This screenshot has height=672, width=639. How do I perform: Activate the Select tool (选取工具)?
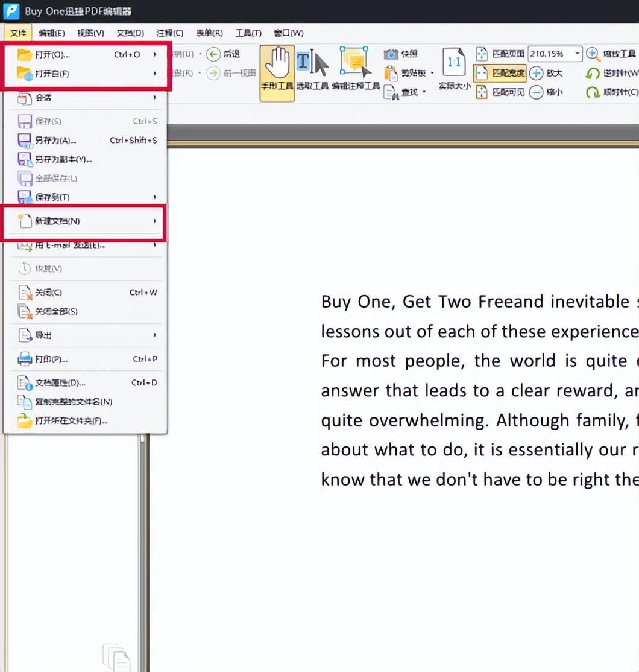click(312, 69)
